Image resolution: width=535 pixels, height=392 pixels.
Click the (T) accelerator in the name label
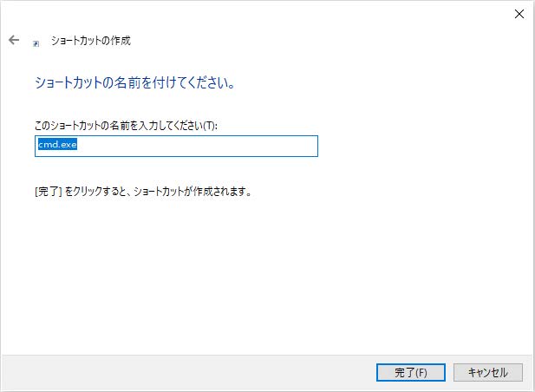pos(210,126)
